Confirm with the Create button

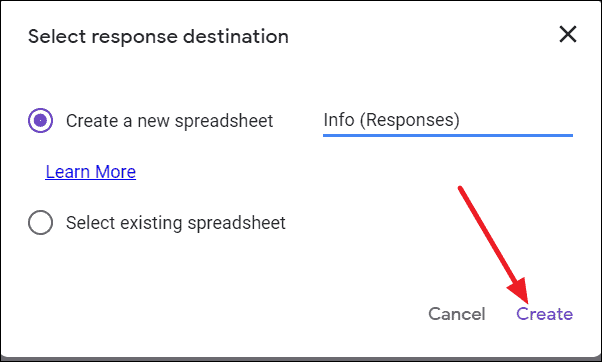coord(544,314)
